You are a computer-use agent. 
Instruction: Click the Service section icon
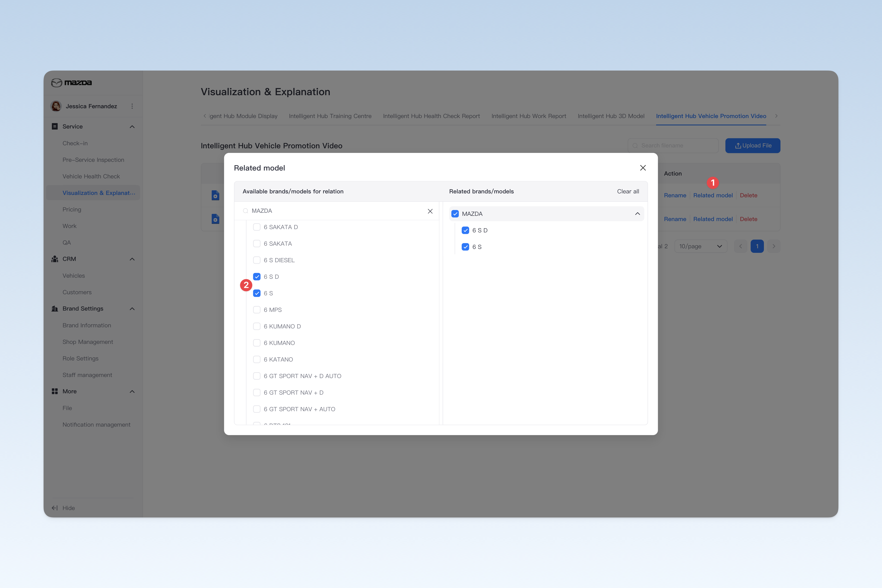(55, 126)
